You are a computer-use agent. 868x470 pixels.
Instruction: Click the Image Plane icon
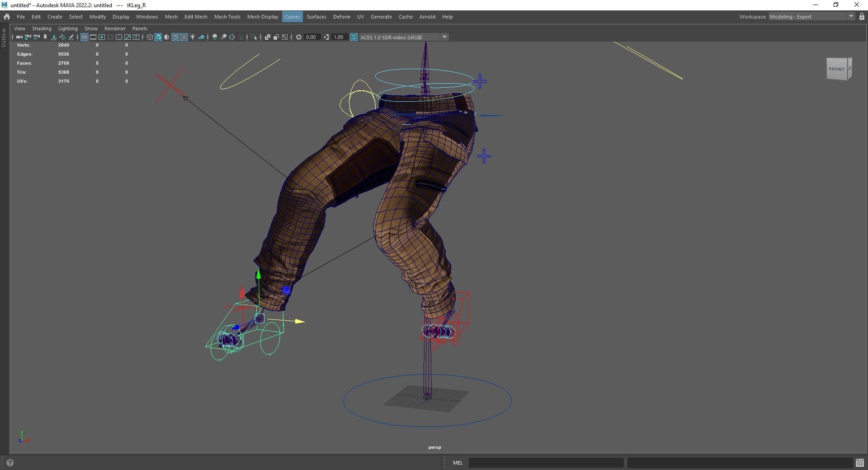pyautogui.click(x=54, y=37)
